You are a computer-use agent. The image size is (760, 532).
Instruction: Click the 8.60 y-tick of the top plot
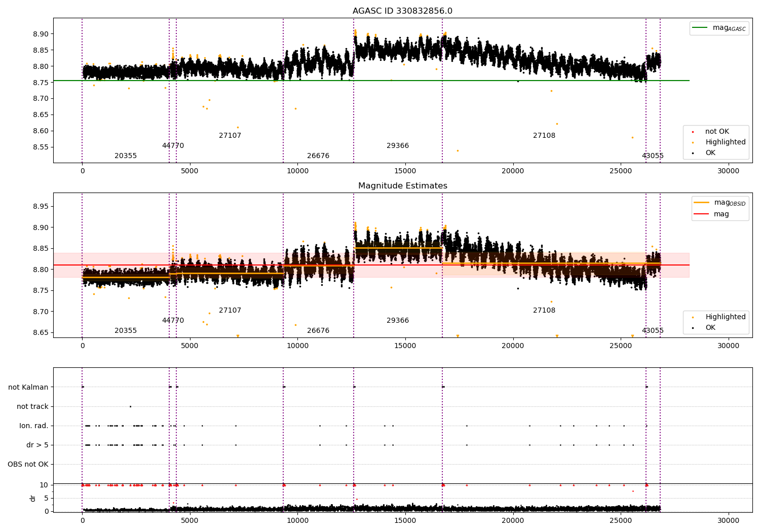[x=41, y=131]
